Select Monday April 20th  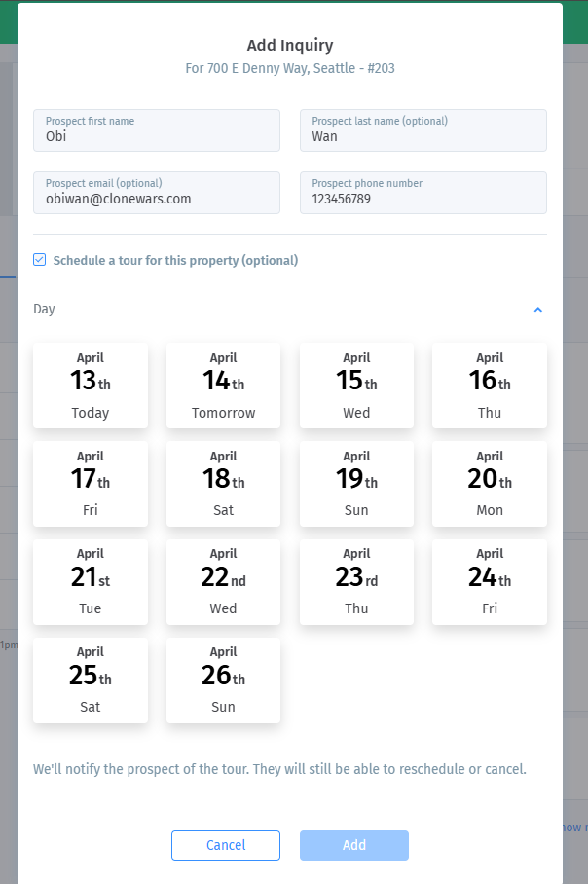coord(490,484)
